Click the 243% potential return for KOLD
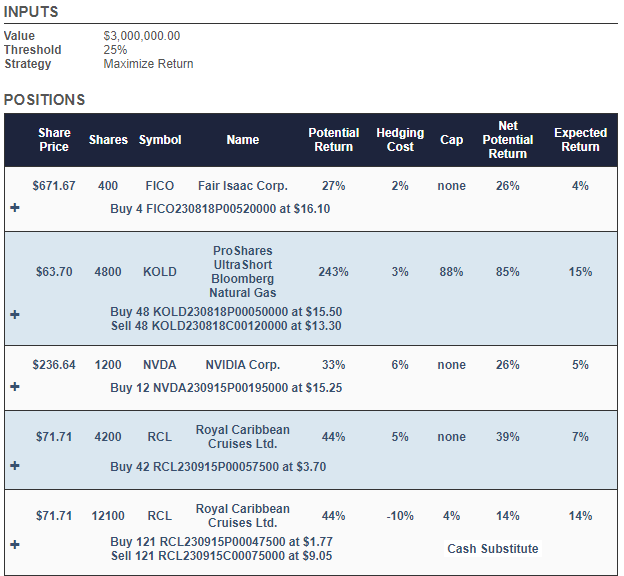The height and width of the screenshot is (576, 624). click(333, 272)
